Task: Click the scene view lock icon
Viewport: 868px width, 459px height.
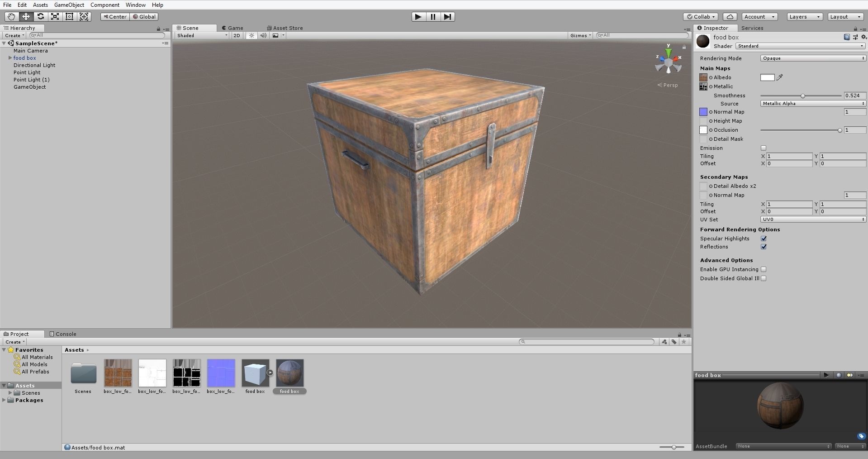Action: (684, 47)
